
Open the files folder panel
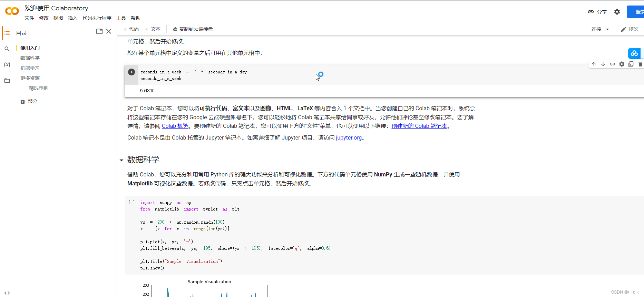[7, 81]
